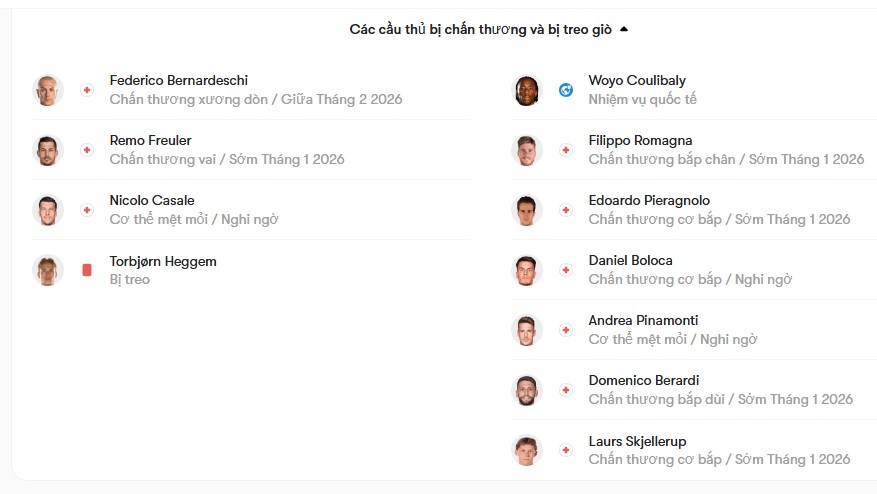
Task: Click the injury icon beside Remo Freuler
Action: coord(87,150)
